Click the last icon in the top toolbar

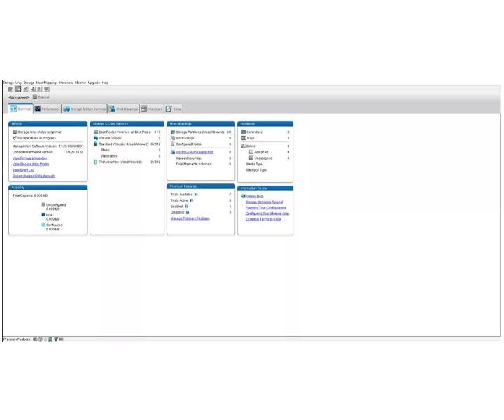coord(47,89)
